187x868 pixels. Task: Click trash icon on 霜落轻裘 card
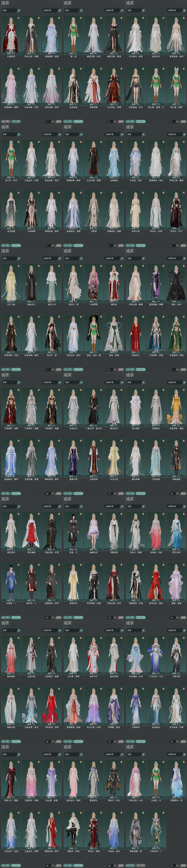point(101,69)
